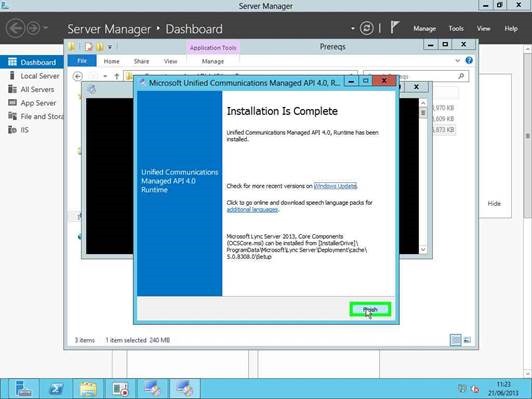Screen dimensions: 532x399
Task: Click Server Manager back arrow
Action: tap(15, 28)
